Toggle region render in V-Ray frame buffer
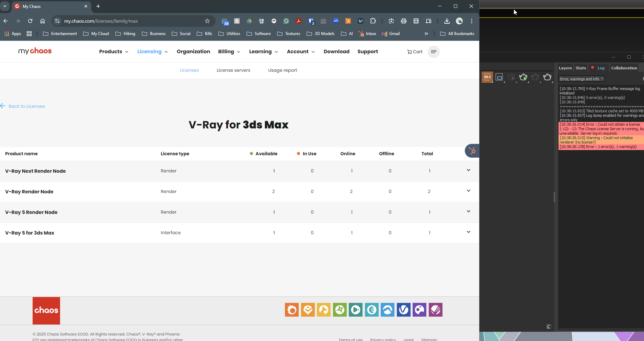Viewport: 644px width, 341px height. [x=499, y=77]
